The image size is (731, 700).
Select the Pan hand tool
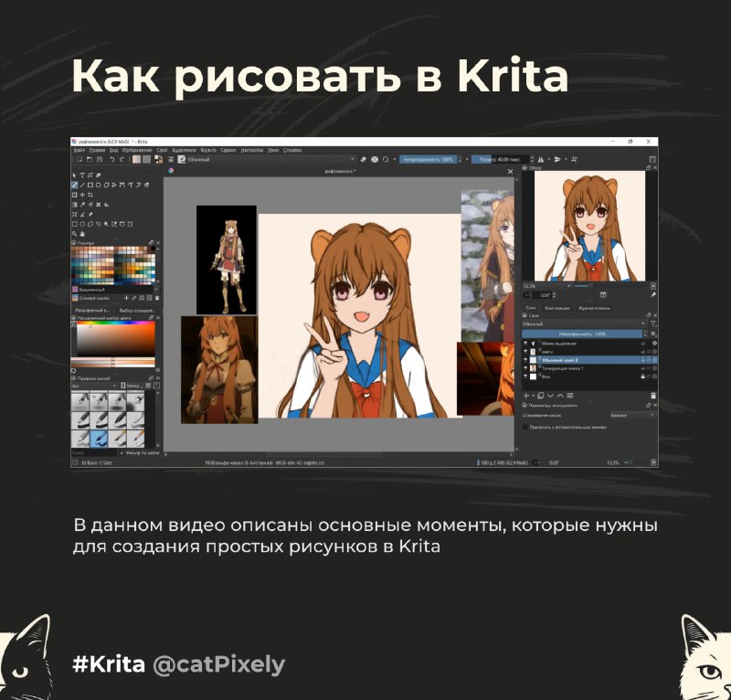pos(82,234)
